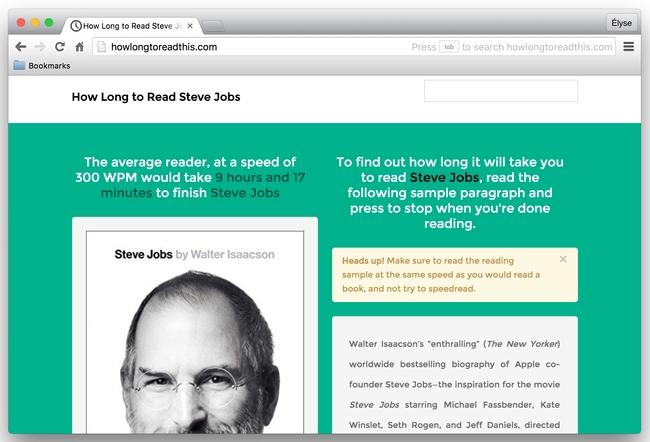Click the Steve Jobs book cover image

click(x=195, y=333)
